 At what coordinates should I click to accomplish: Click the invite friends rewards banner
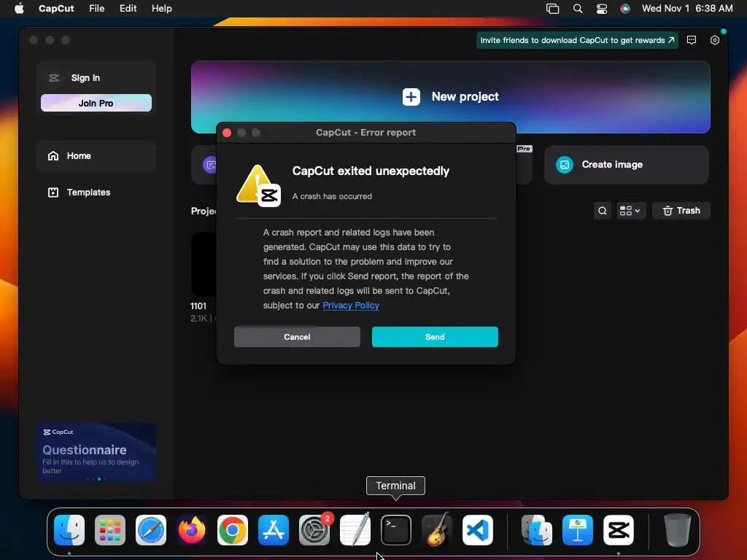pyautogui.click(x=577, y=41)
